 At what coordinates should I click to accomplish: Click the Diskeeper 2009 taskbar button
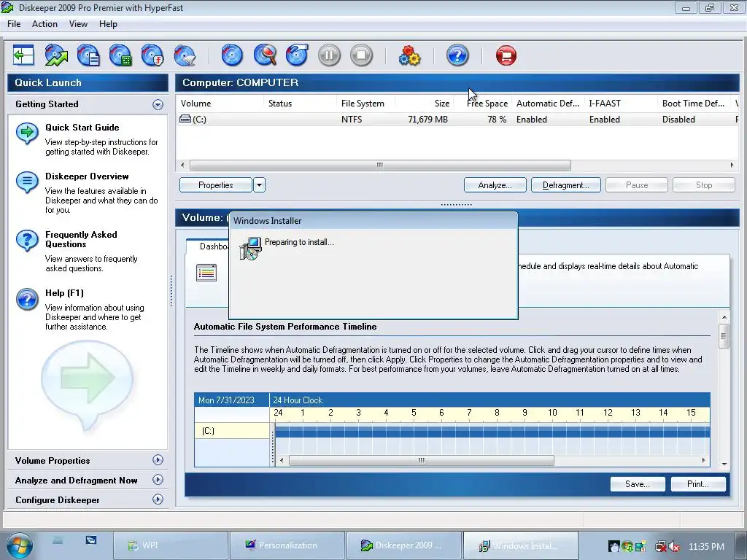[404, 545]
